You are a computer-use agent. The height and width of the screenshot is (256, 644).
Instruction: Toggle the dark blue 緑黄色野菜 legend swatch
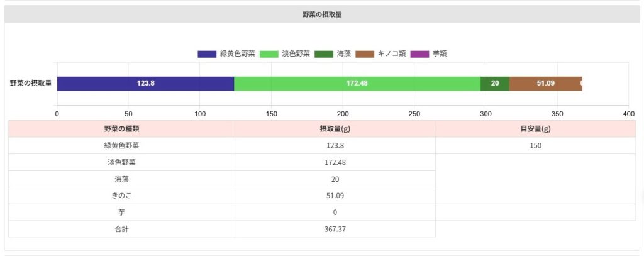206,54
